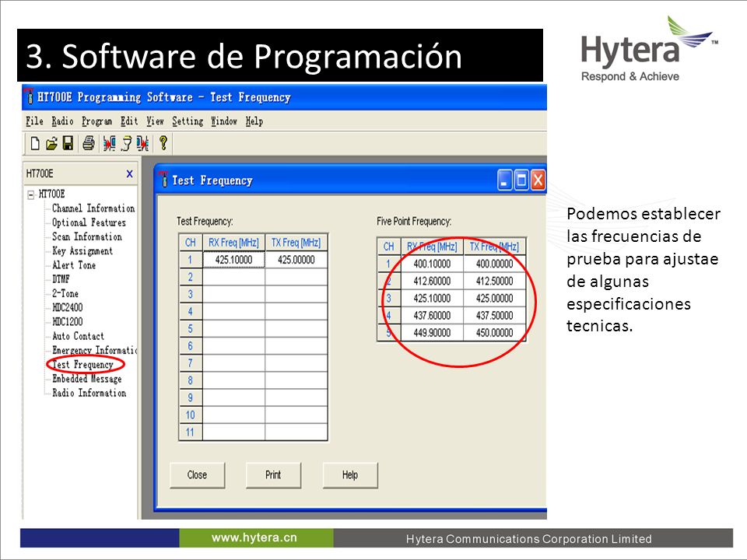The width and height of the screenshot is (747, 560).
Task: Select 2-Tone in the tree
Action: 65,293
